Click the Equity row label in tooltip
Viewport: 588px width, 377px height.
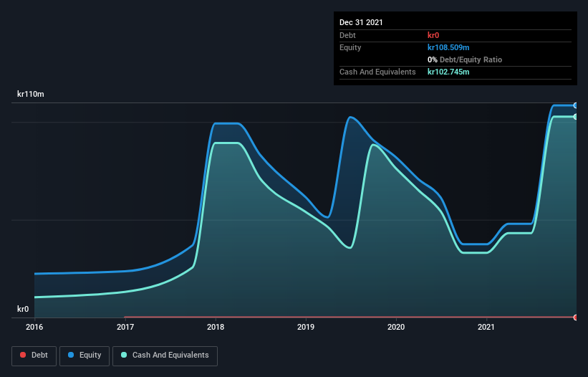[350, 47]
